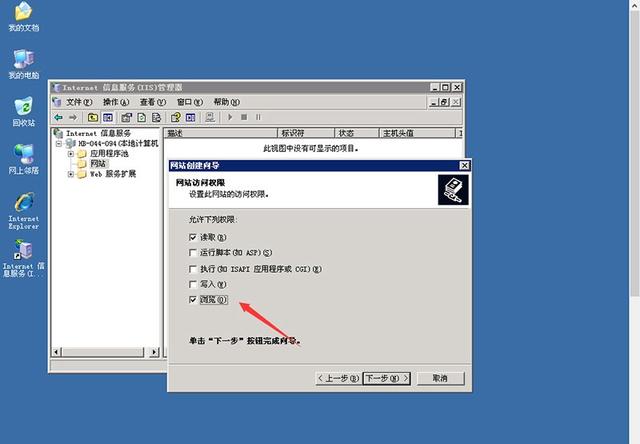Open the View (查看) menu
Screen dimensions: 640x444
tap(153, 102)
